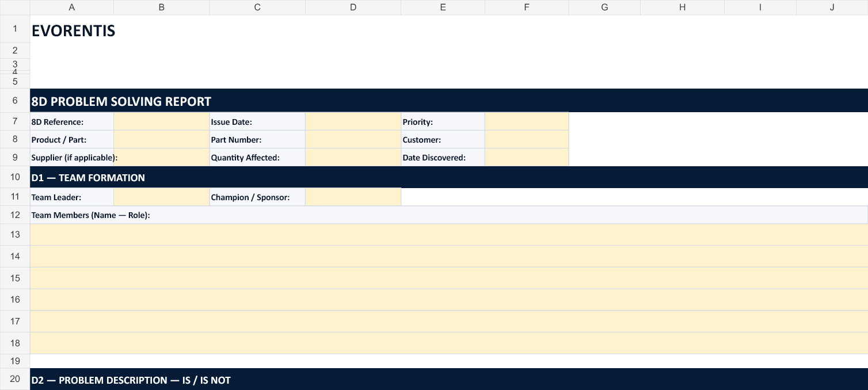Click the Part Number input cell

(353, 139)
